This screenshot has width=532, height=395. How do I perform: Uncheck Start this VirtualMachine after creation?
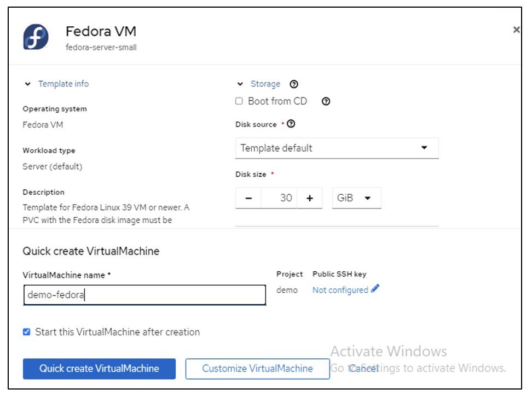27,332
